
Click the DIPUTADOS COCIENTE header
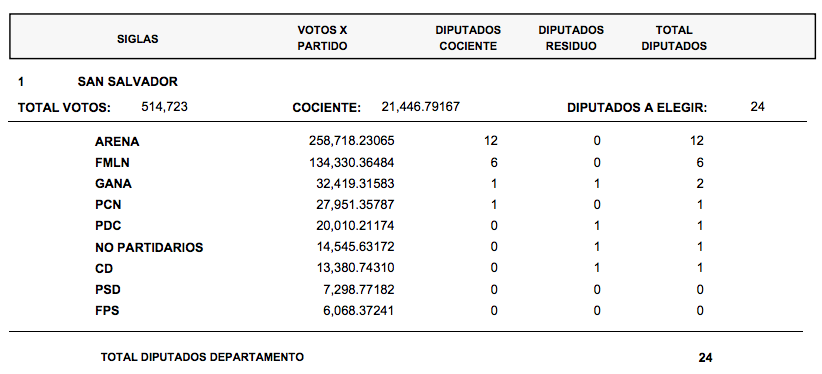468,38
